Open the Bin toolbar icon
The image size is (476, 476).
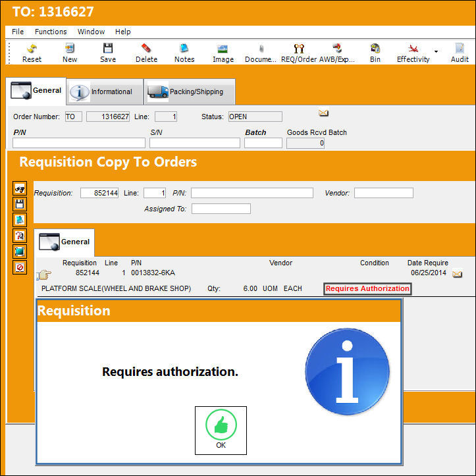click(375, 53)
